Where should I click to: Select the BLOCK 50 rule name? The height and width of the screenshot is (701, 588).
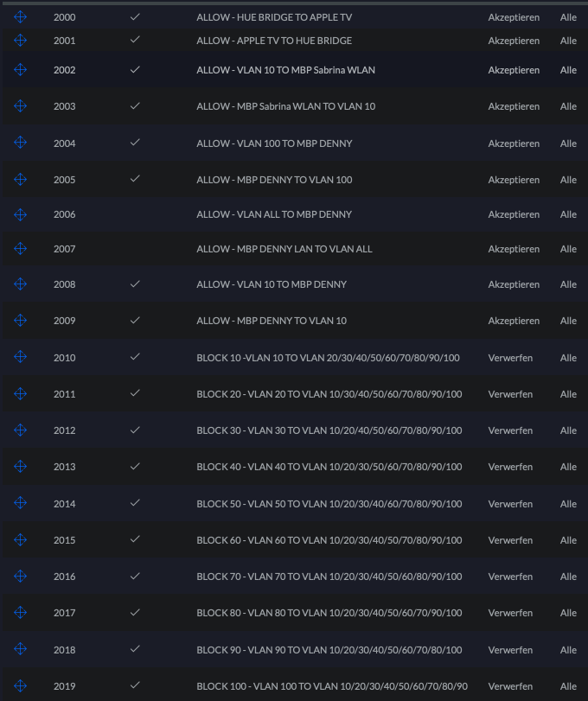point(329,504)
